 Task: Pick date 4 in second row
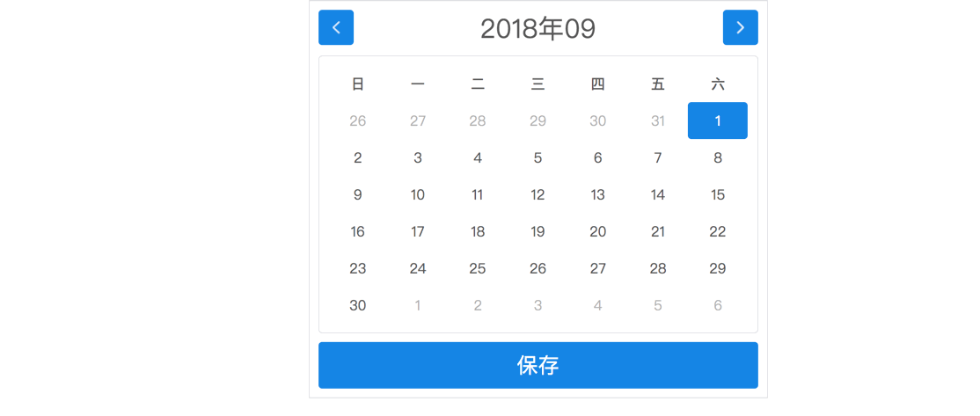click(x=478, y=158)
